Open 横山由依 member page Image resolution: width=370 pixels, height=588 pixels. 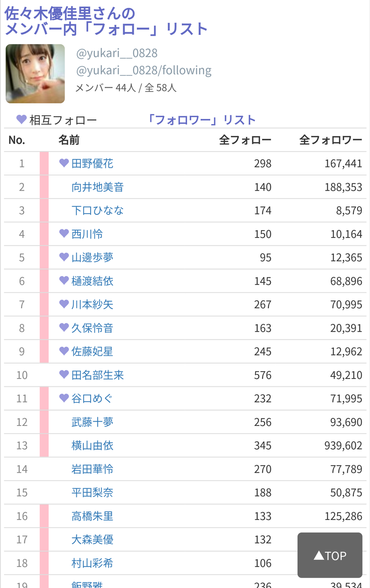click(x=92, y=446)
